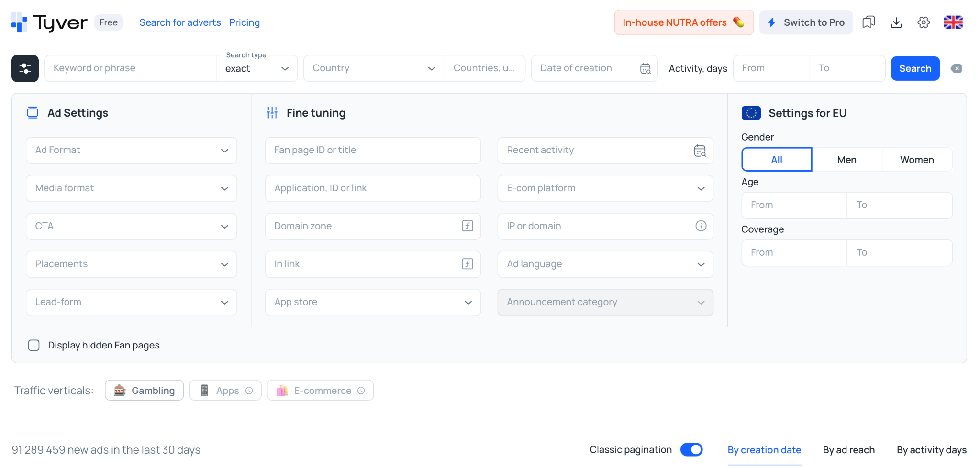
Task: Open the Search for adverts page
Action: coord(180,22)
